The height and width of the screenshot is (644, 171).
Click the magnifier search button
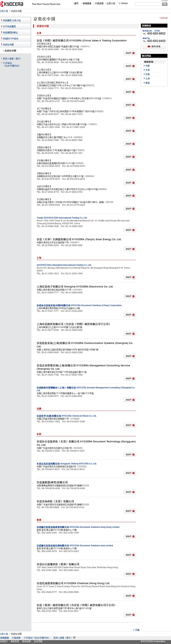(165, 4)
